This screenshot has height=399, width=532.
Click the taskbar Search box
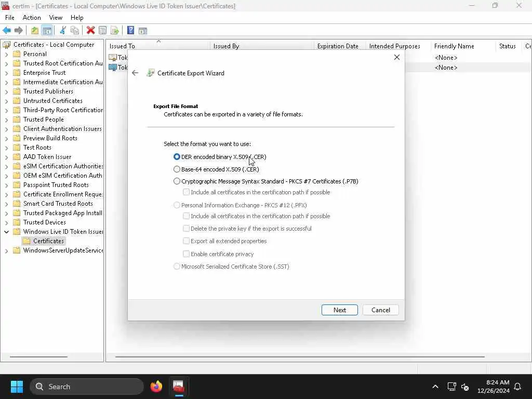[x=87, y=387]
